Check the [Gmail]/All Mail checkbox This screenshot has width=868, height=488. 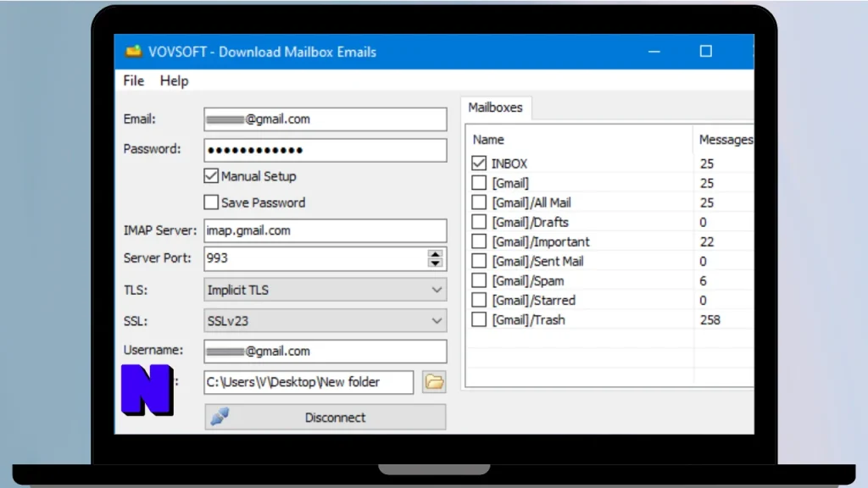479,202
